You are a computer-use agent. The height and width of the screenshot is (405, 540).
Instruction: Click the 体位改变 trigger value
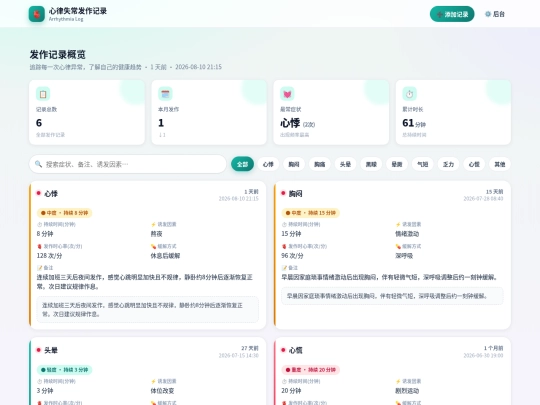162,391
